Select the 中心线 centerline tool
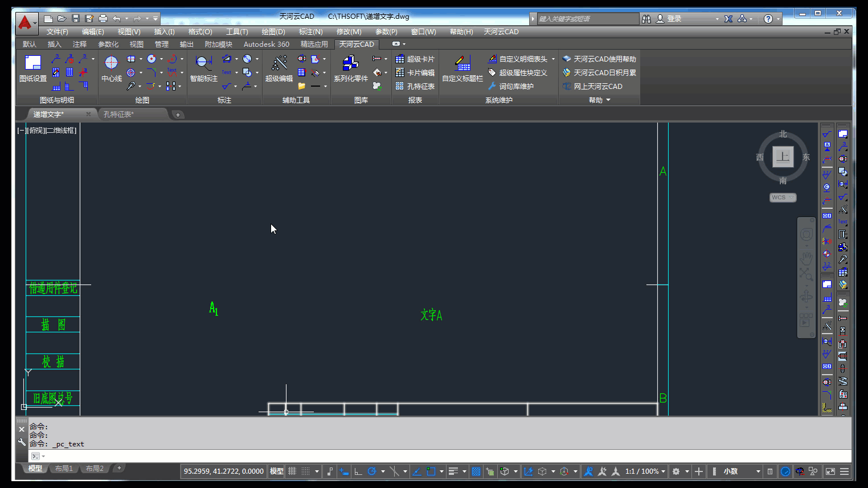Screen dimensions: 868x488 111,67
